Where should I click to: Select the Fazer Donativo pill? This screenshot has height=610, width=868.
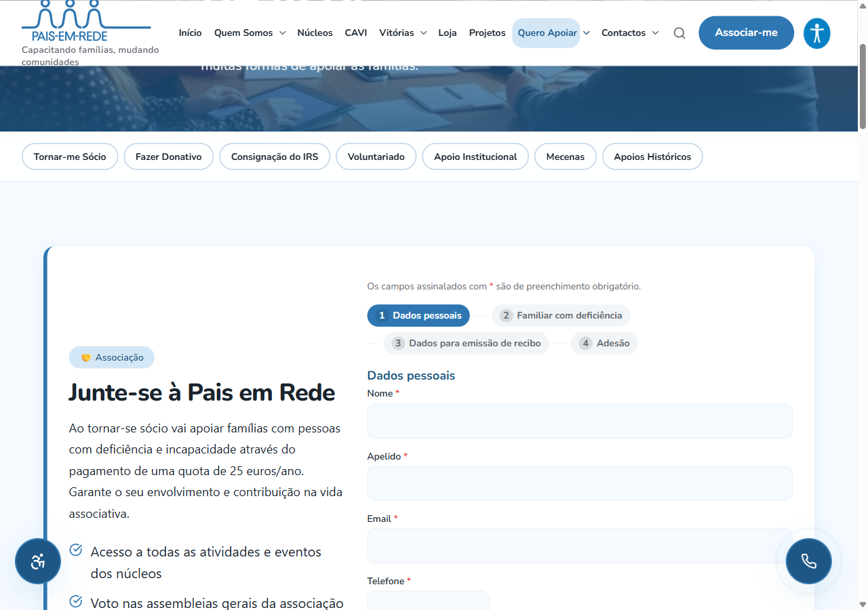tap(169, 157)
